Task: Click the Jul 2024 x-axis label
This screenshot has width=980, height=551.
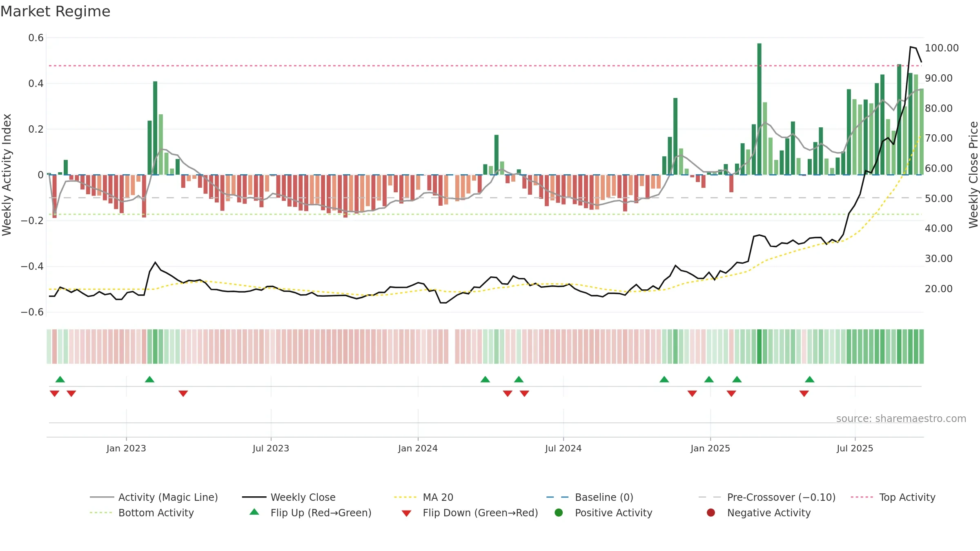Action: (563, 448)
